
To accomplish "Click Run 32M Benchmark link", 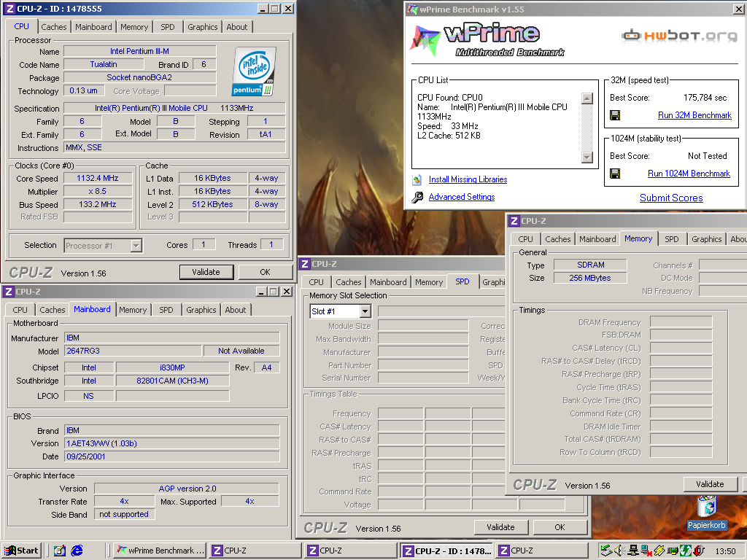I will (x=694, y=115).
